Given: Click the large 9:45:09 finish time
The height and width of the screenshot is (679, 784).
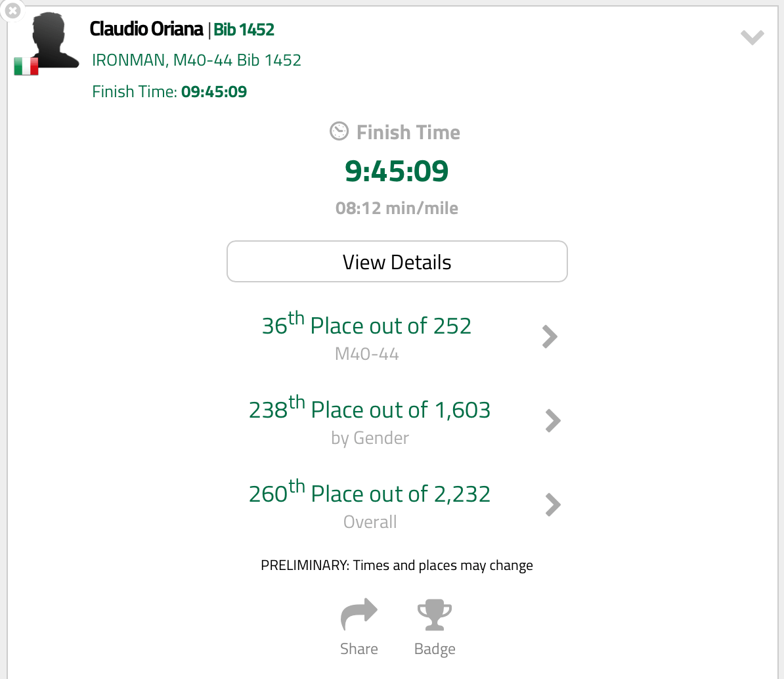Looking at the screenshot, I should coord(397,171).
